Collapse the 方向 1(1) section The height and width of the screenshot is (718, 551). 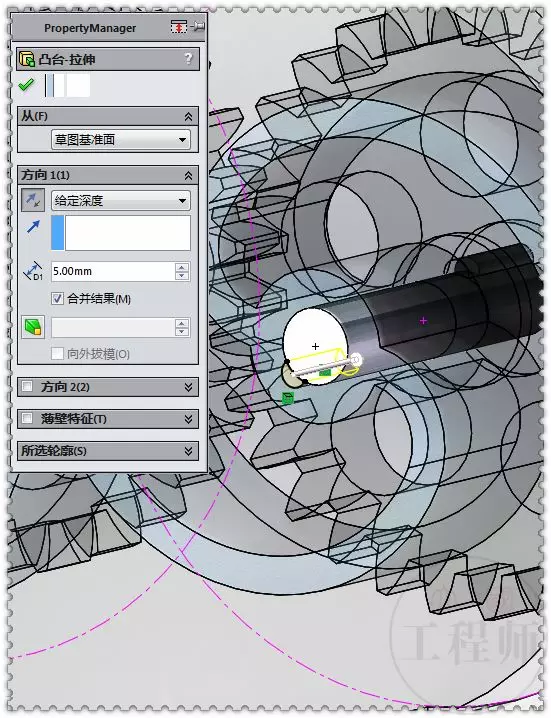pos(188,175)
